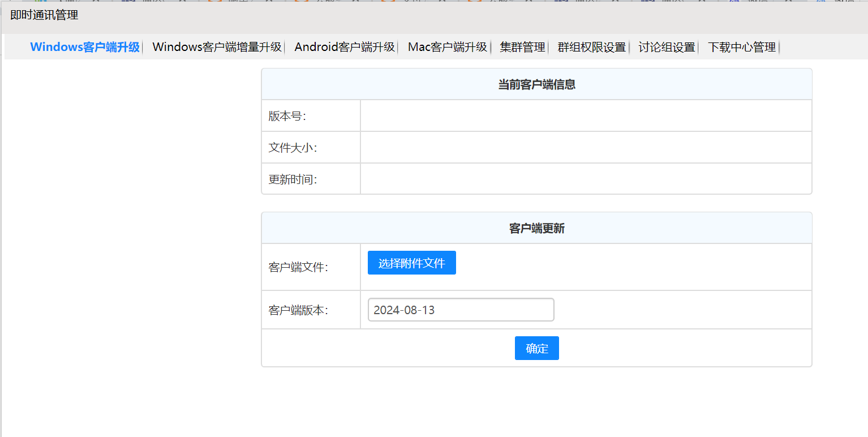The image size is (868, 437).
Task: Open the Windows客户端增量升级 tab
Action: pos(217,47)
